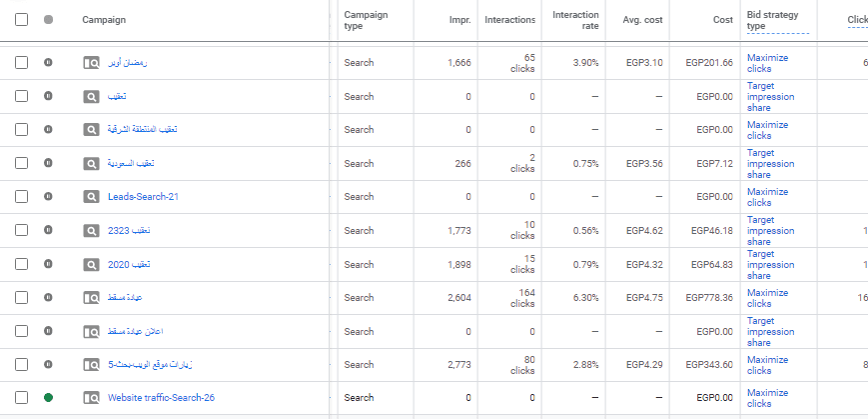Viewport: 868px width, 419px height.
Task: Tick the select-all checkbox in the header
Action: (x=21, y=19)
